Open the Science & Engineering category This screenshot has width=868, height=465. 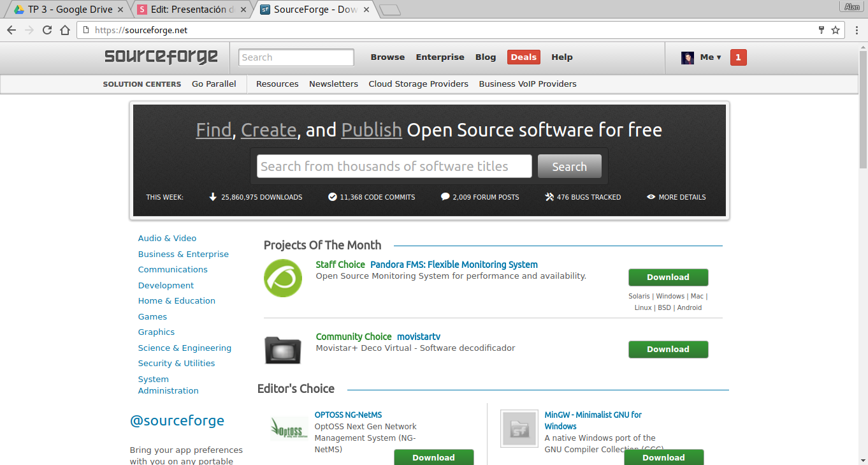coord(185,348)
